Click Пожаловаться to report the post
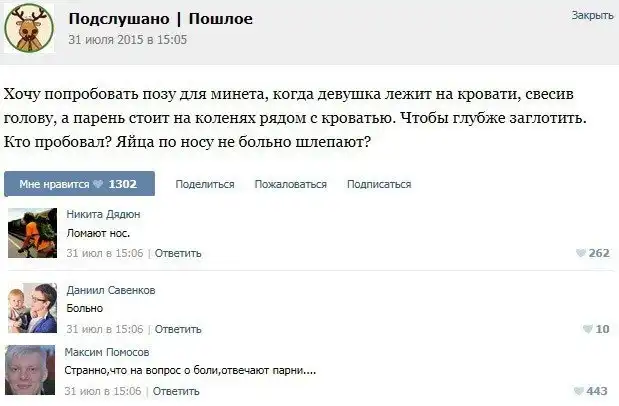This screenshot has width=619, height=406. pyautogui.click(x=290, y=184)
